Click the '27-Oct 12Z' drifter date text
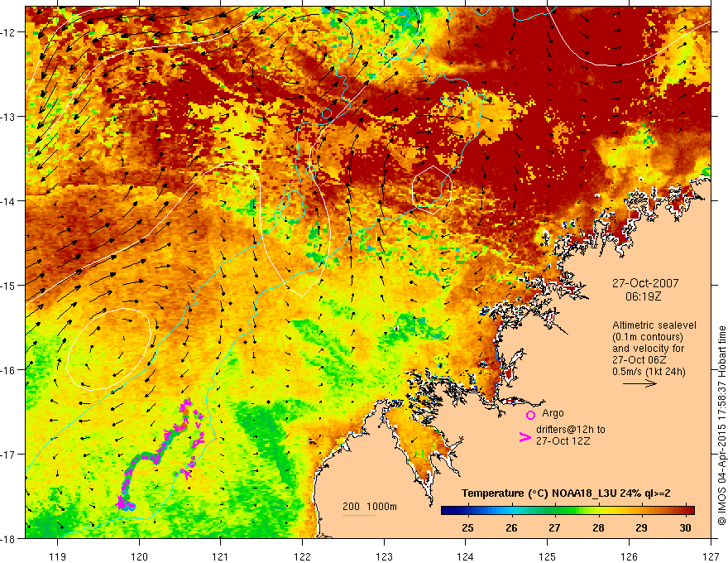The image size is (728, 563). tap(563, 441)
